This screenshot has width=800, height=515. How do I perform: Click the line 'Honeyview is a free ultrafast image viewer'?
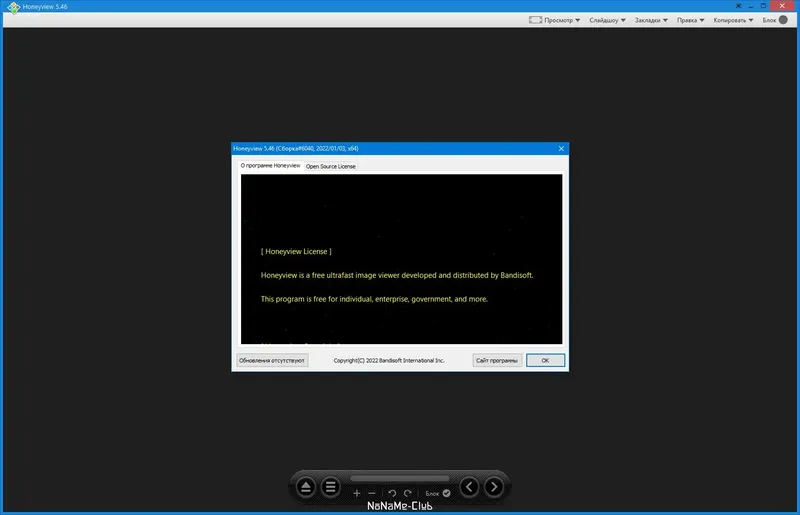click(x=397, y=275)
